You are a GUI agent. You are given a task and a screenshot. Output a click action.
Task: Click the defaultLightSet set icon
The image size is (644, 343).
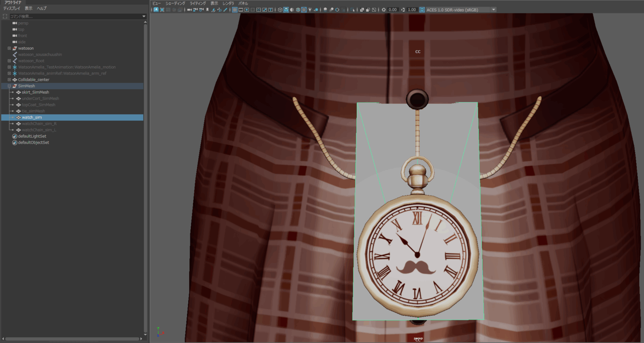pyautogui.click(x=15, y=136)
